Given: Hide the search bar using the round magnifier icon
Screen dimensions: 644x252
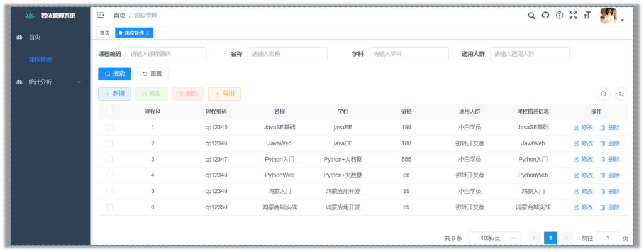Looking at the screenshot, I should point(603,94).
